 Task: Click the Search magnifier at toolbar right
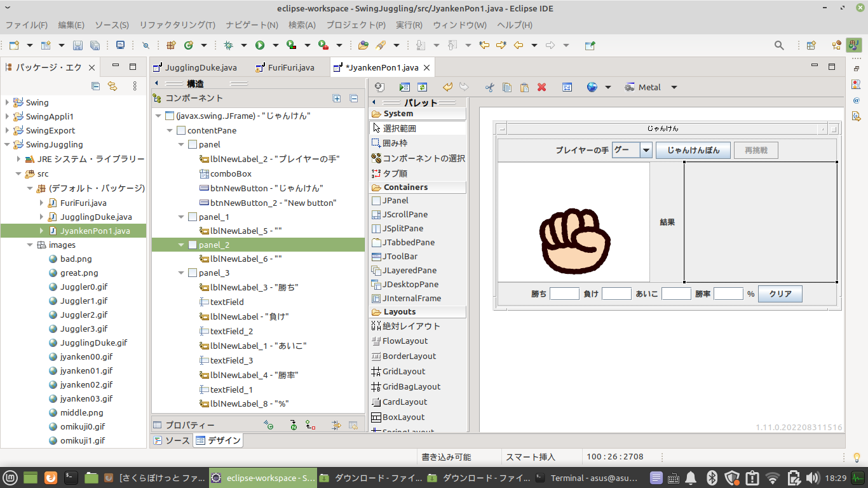click(x=779, y=45)
